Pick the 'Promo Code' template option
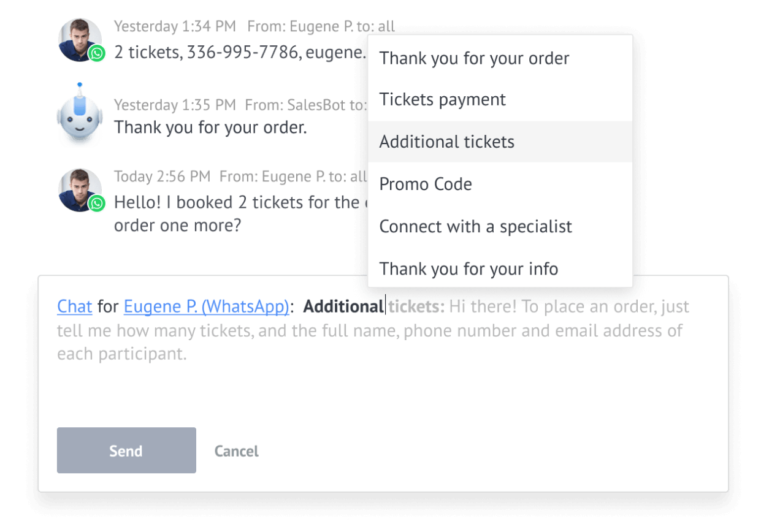This screenshot has height=532, width=761. click(500, 184)
